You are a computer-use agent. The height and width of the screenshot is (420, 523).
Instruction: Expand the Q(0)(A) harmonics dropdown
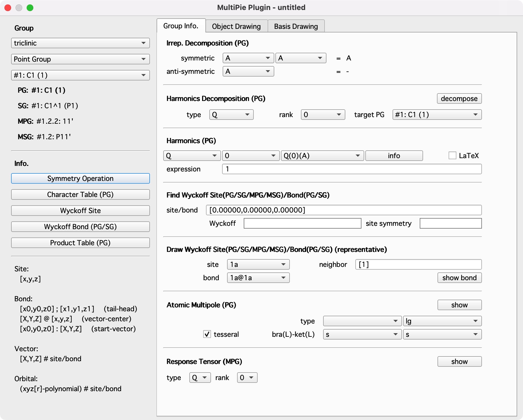pyautogui.click(x=322, y=156)
